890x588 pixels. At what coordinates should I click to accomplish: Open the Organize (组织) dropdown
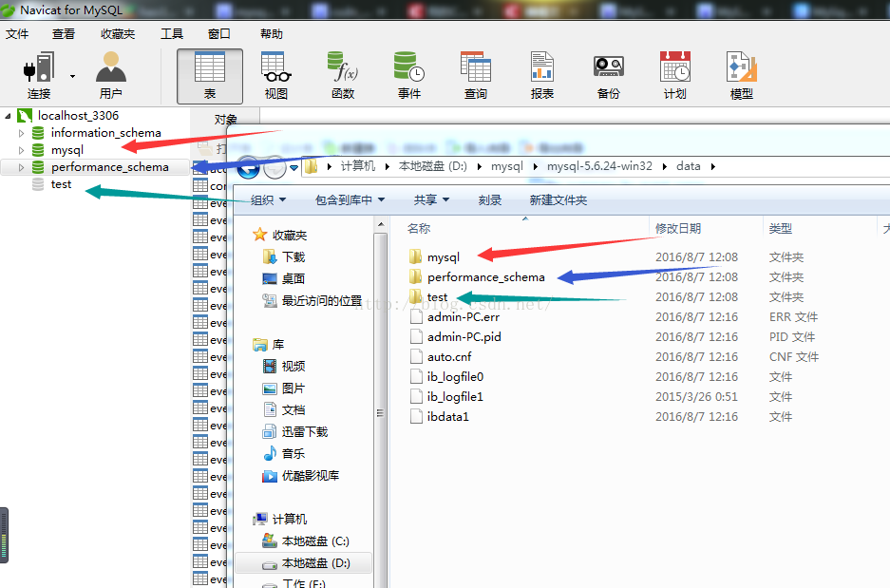[x=268, y=199]
